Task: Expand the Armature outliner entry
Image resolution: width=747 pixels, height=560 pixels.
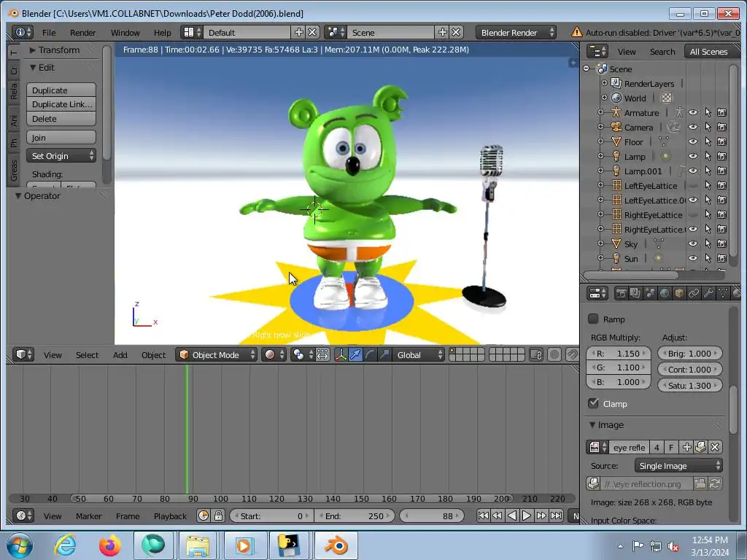Action: point(601,112)
